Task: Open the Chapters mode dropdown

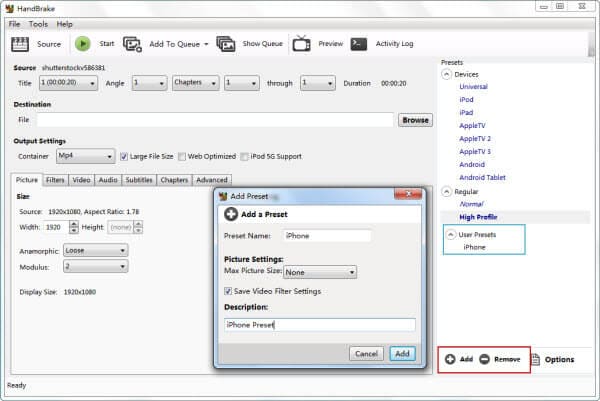Action: (196, 83)
